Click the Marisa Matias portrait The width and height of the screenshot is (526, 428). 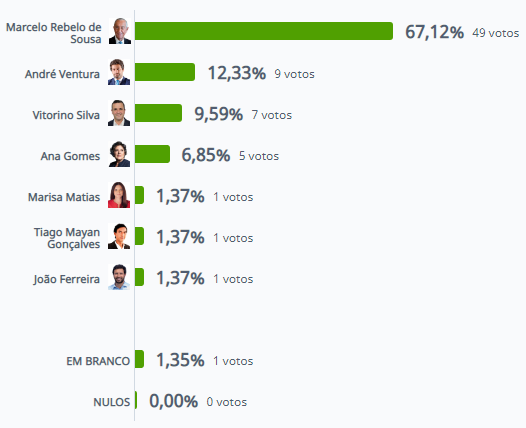(x=119, y=195)
